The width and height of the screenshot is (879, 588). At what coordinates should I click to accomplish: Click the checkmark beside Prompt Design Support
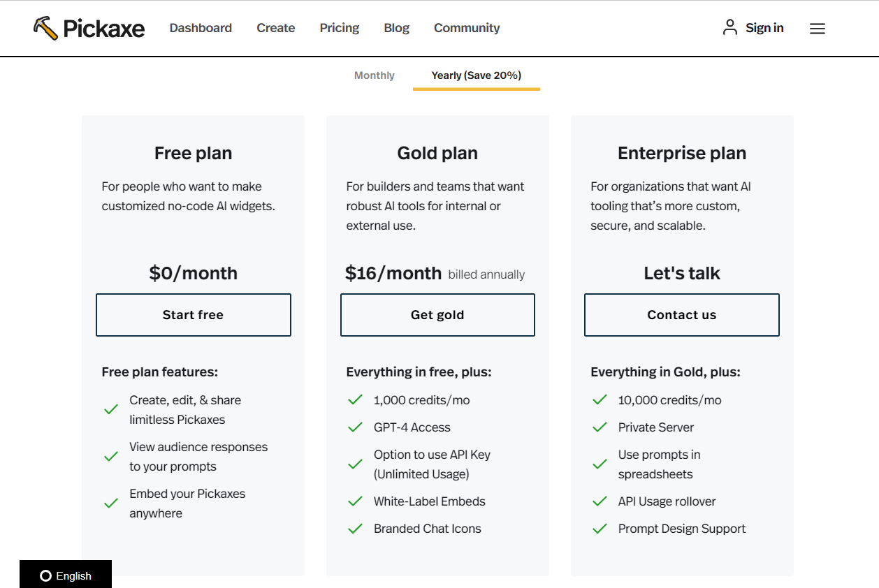click(x=600, y=529)
